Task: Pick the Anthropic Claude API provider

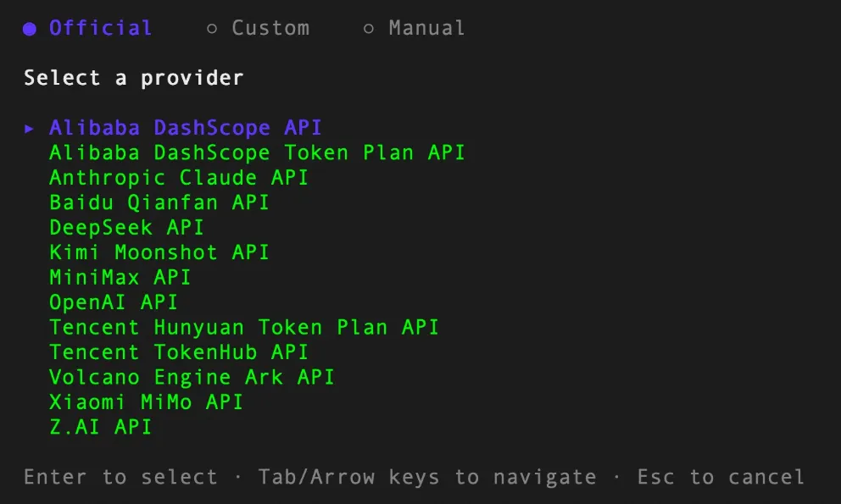Action: (x=179, y=178)
